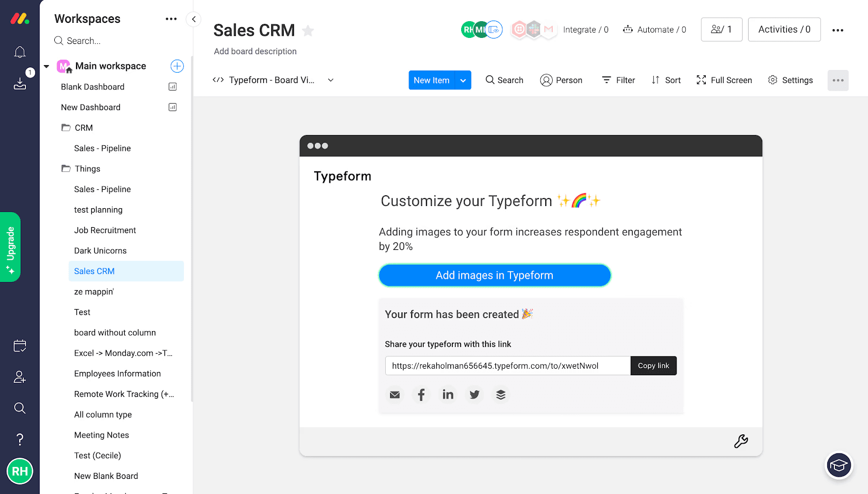Open Employees Information board
Image resolution: width=868 pixels, height=494 pixels.
coord(118,374)
